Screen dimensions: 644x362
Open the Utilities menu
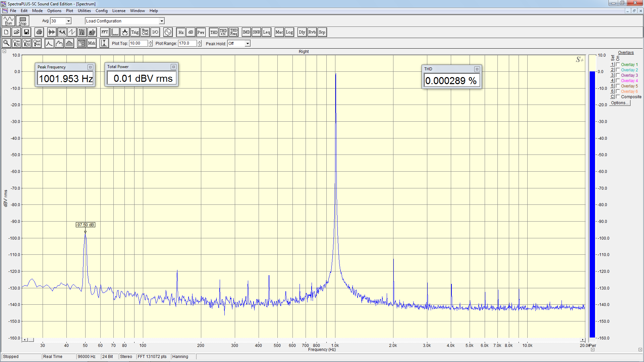pyautogui.click(x=84, y=11)
